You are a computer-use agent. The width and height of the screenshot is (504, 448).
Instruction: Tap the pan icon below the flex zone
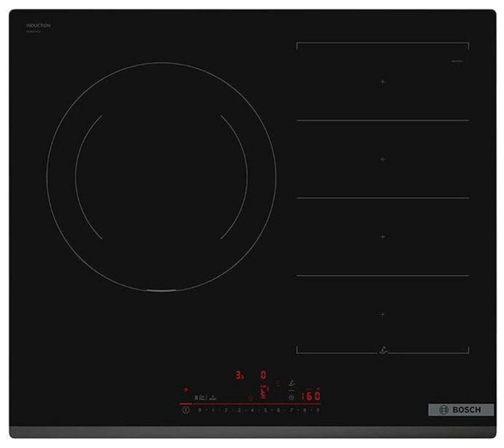(x=383, y=350)
